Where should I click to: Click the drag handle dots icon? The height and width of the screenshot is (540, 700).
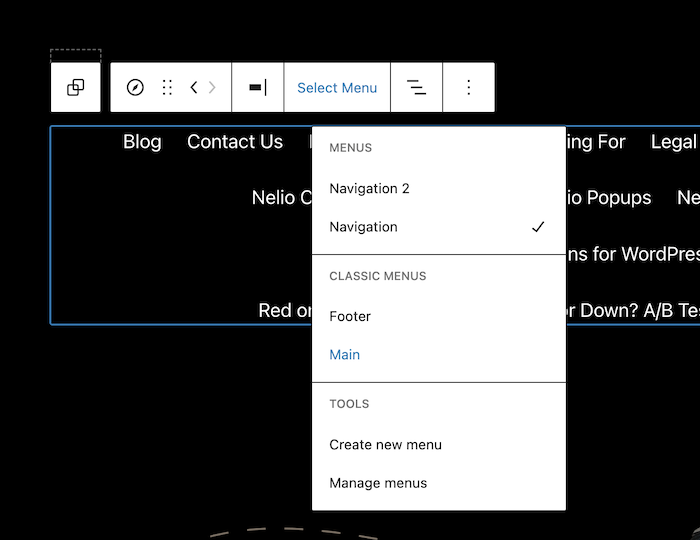pyautogui.click(x=167, y=87)
